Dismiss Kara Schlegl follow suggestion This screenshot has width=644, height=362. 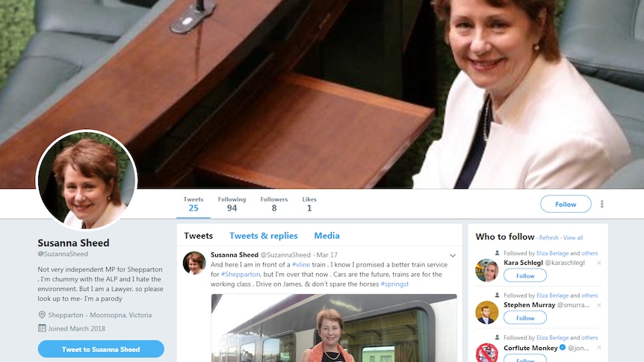[x=599, y=263]
